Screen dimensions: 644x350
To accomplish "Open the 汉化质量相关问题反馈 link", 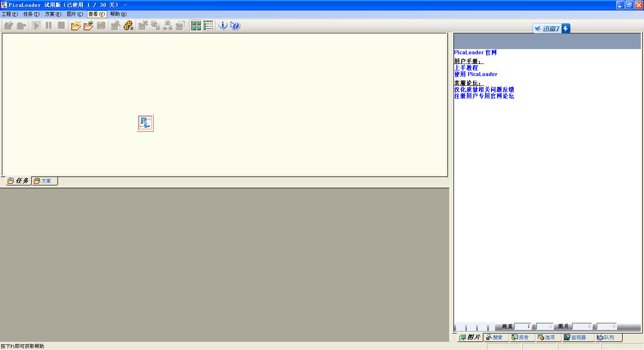I will tap(484, 90).
